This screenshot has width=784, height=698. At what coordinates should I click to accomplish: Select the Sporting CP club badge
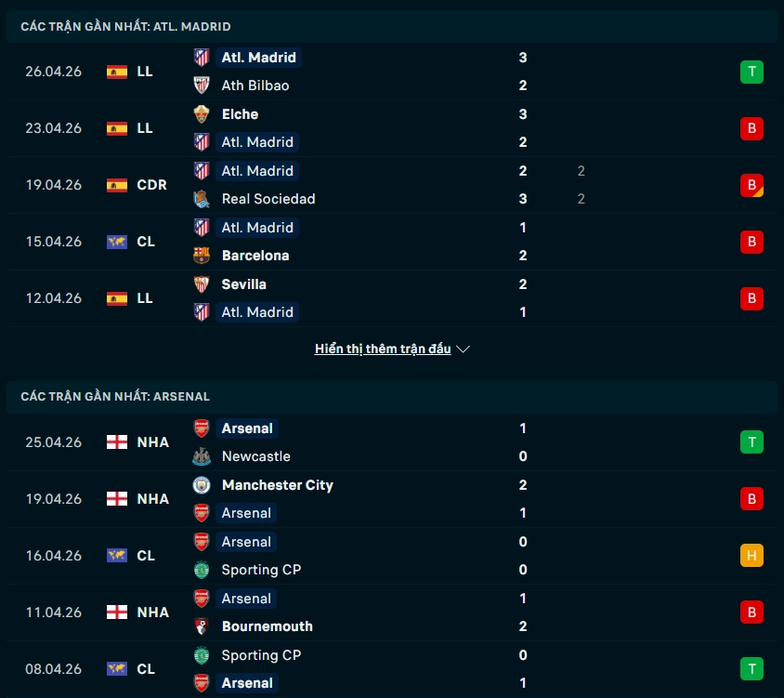click(x=202, y=570)
